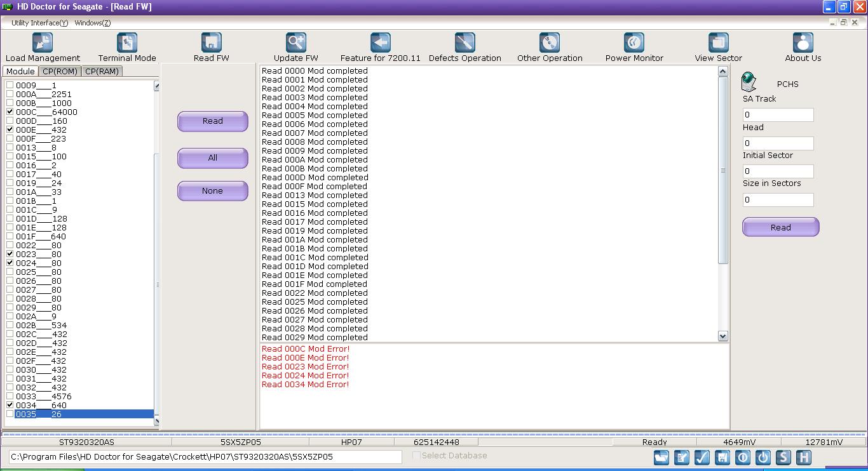Click the open-folder icon in bottom bar
The width and height of the screenshot is (868, 471).
tap(661, 457)
